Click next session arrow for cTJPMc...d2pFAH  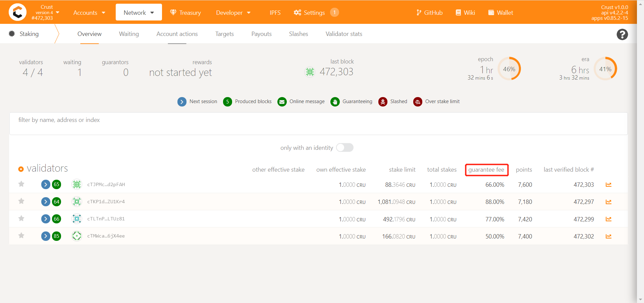(x=46, y=184)
